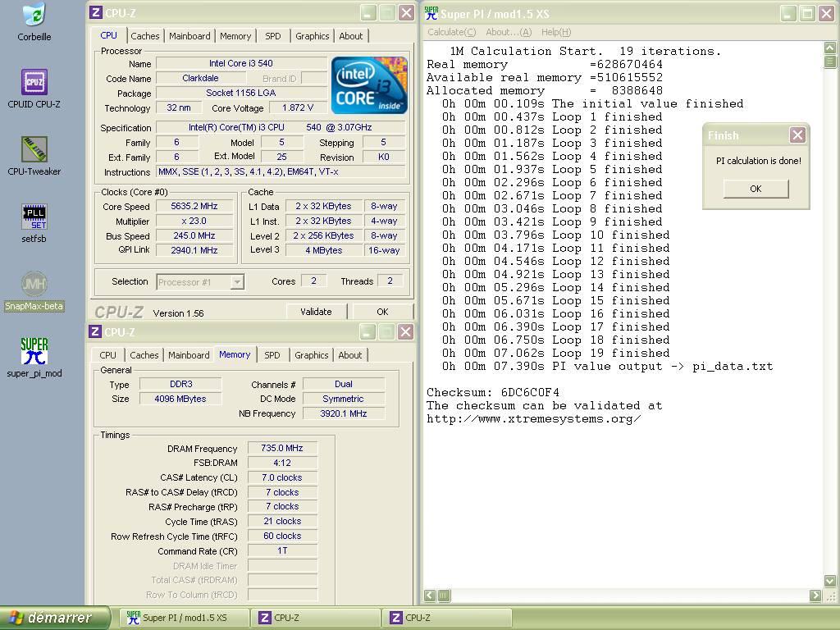The image size is (840, 630).
Task: Click top CPU-Z window title icon
Action: [x=96, y=12]
